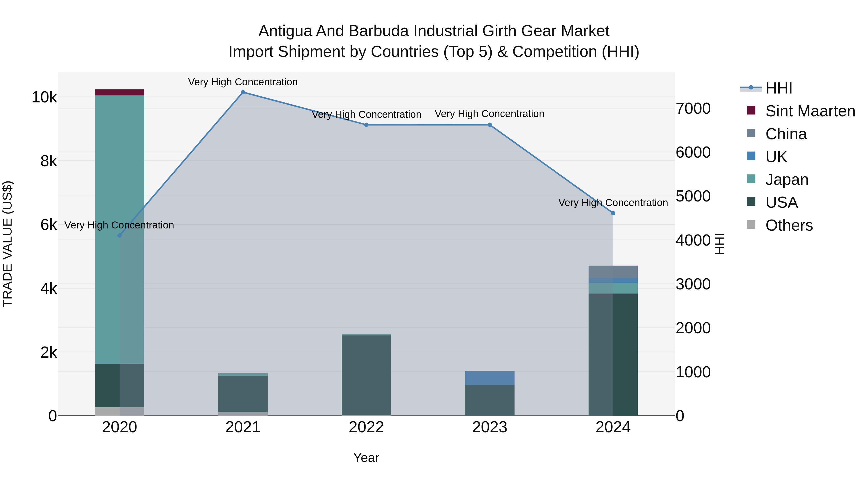Click the Sint Maarten maroon color swatch
This screenshot has width=868, height=488.
[x=751, y=110]
